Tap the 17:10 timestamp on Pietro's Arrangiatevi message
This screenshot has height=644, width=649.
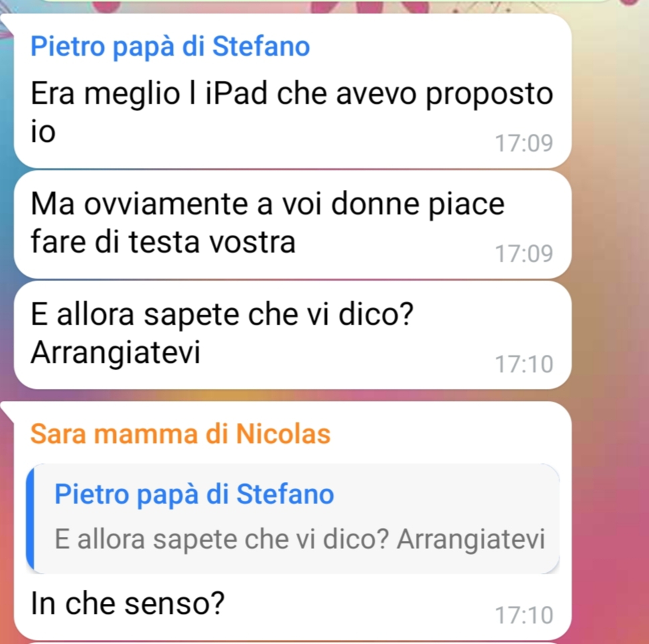coord(524,364)
